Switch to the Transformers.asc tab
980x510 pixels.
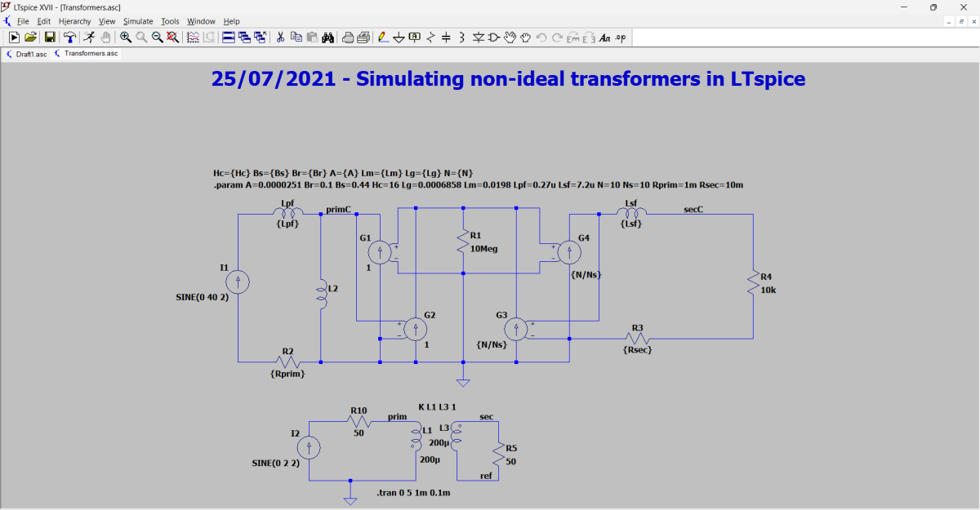click(85, 54)
